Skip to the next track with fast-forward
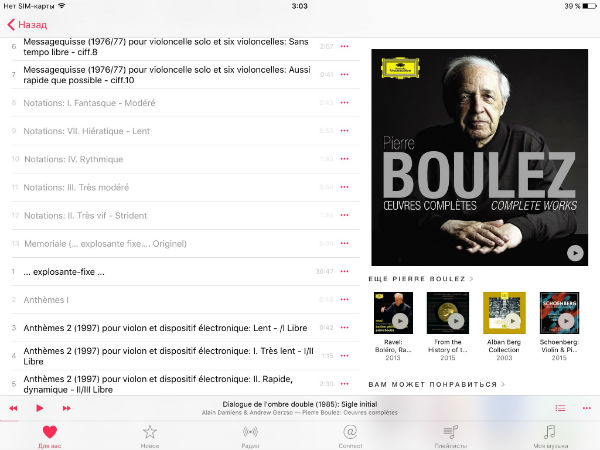 (67, 408)
